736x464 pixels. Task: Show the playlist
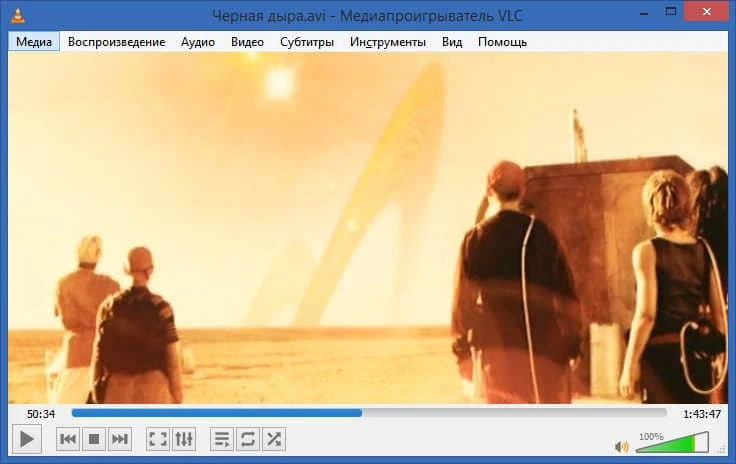pos(222,439)
